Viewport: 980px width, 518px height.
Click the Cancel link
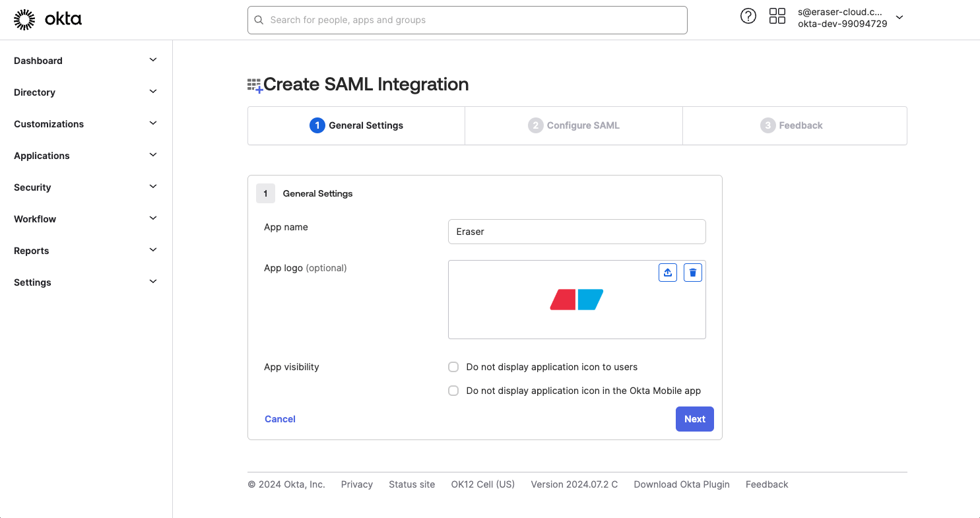click(x=280, y=419)
